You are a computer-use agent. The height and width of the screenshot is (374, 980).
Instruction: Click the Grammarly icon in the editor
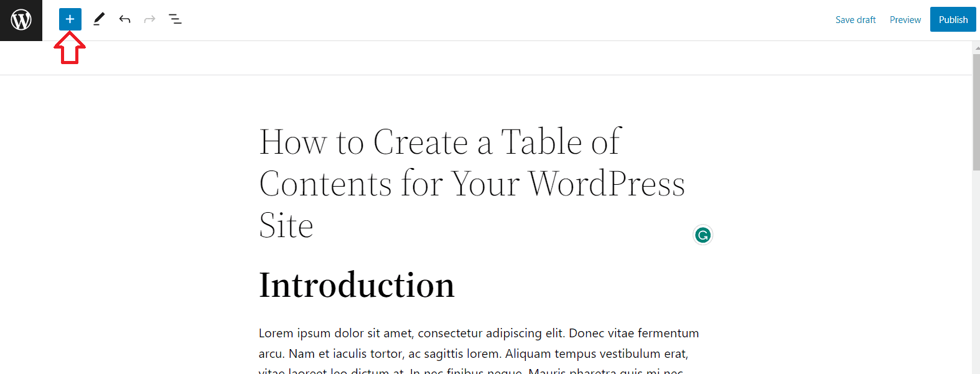[702, 235]
